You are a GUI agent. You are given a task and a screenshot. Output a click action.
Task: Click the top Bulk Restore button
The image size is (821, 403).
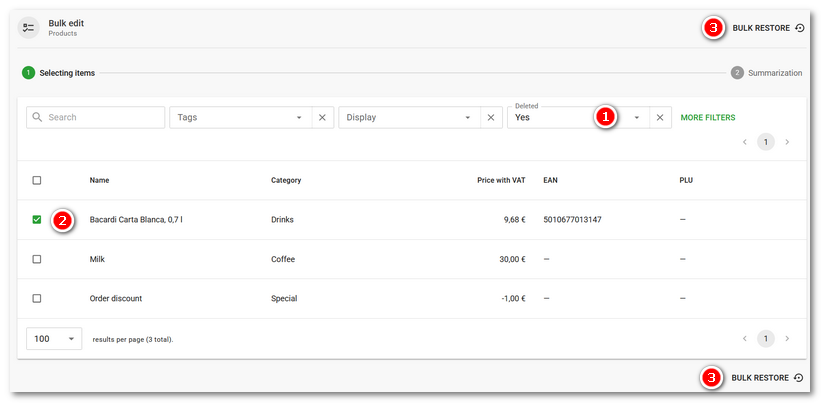tap(767, 28)
